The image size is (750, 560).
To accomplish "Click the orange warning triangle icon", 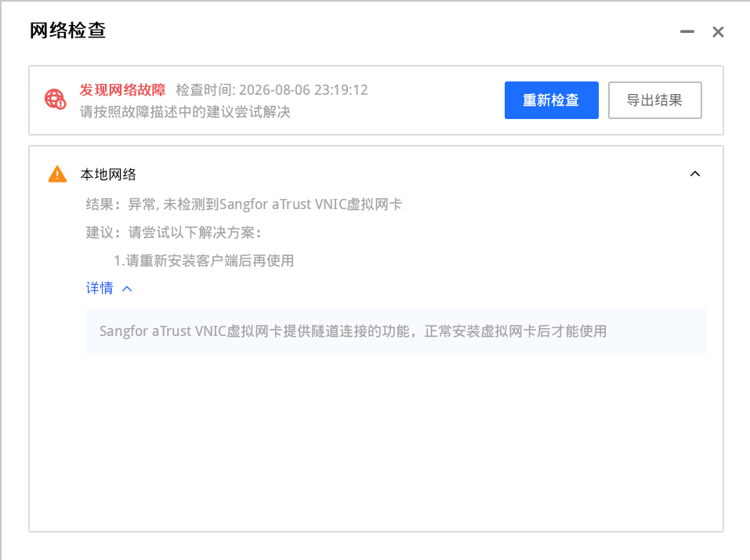I will click(x=57, y=174).
